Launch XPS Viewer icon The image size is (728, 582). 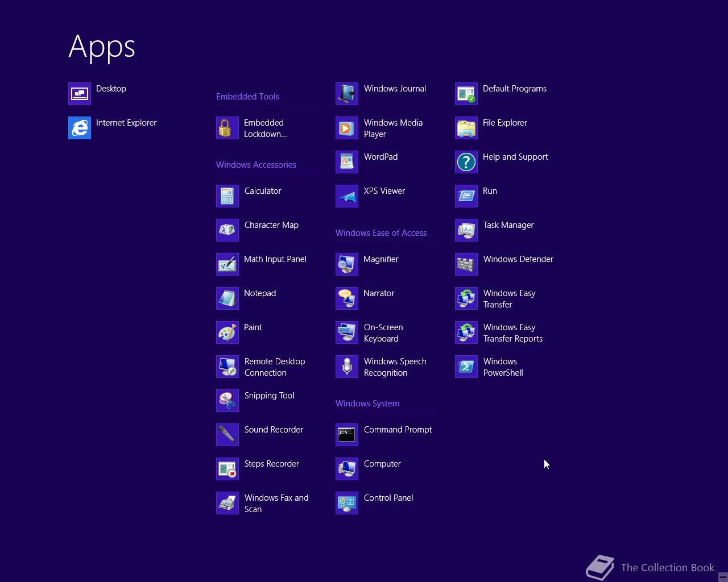347,196
